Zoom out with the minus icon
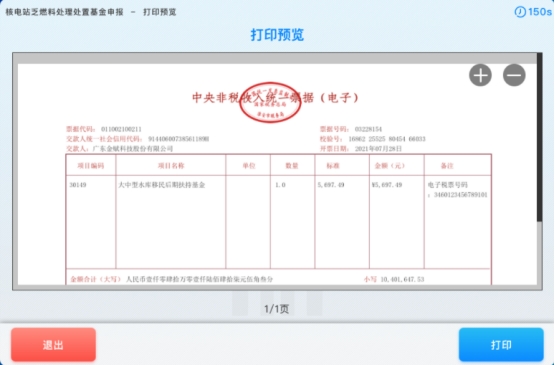Viewport: 555px width, 365px height. (514, 75)
